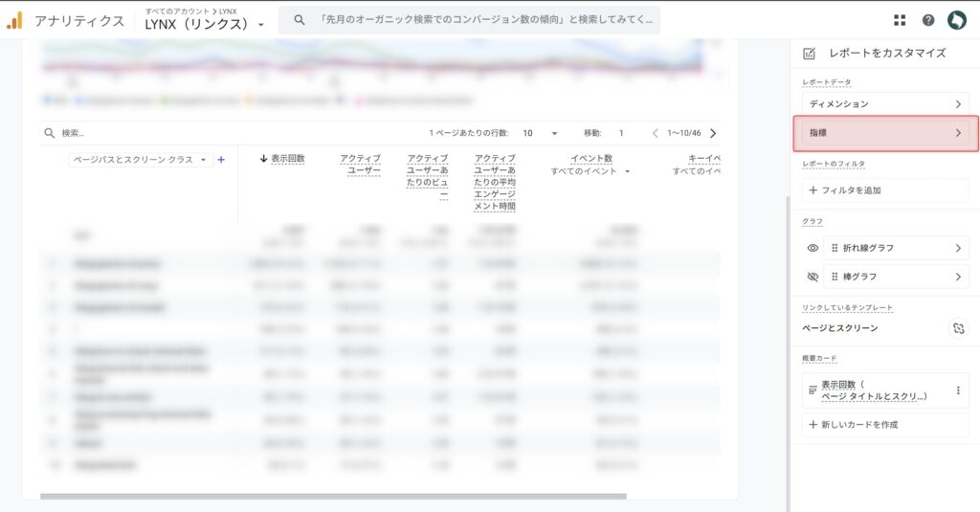Open the three-dot menu on the 表示回数 card
This screenshot has width=980, height=512.
pyautogui.click(x=958, y=390)
